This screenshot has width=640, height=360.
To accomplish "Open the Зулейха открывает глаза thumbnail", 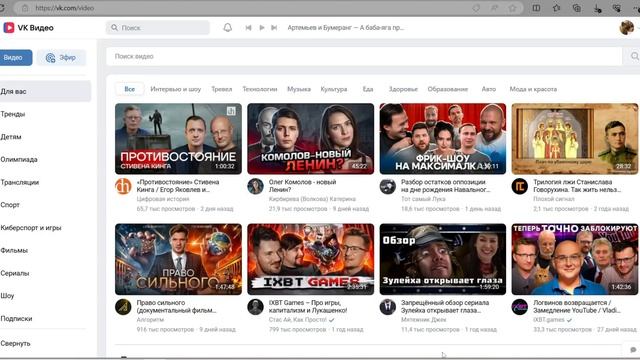I will (x=443, y=259).
